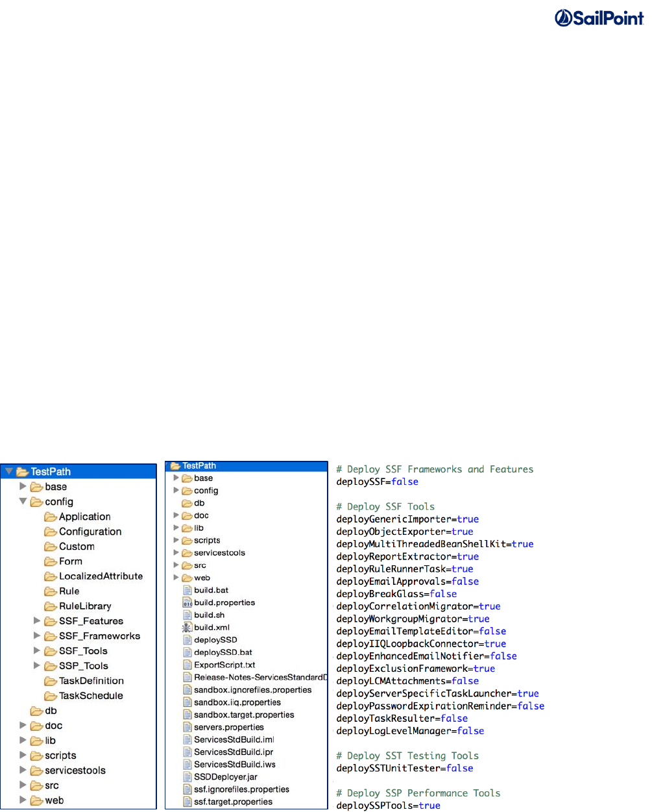Click the ServicesStdBuild.iml file icon
652x812 pixels.
coord(187,740)
